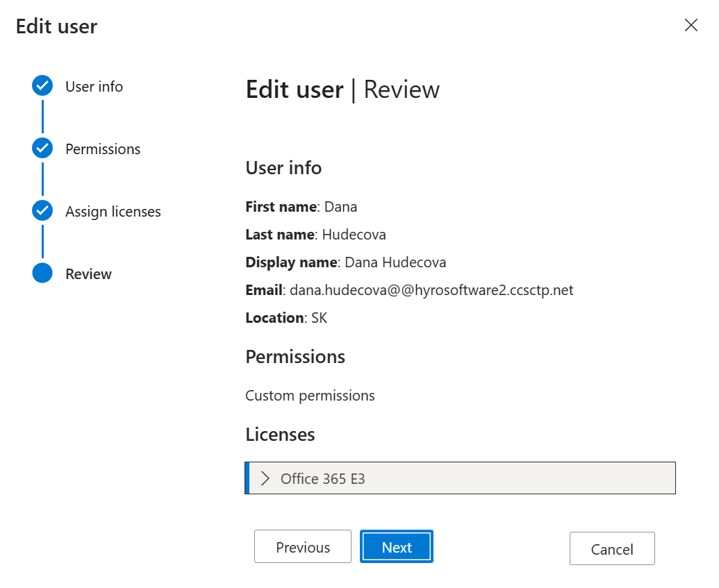Select the Review step circle indicator

coord(42,274)
